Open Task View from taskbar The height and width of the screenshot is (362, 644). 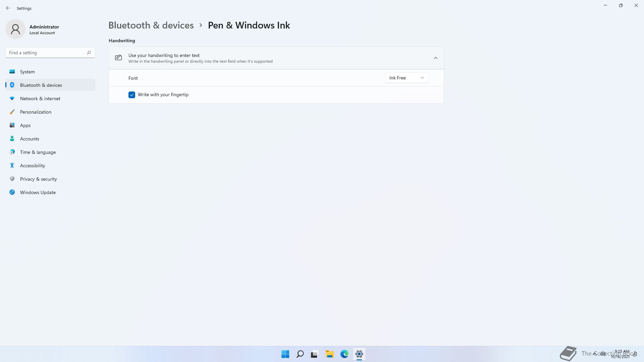[x=315, y=354]
